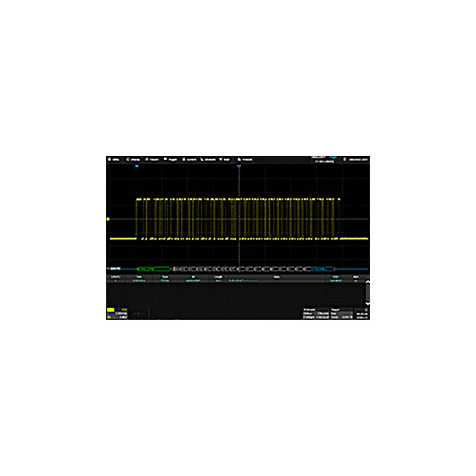Select the yellow channel 1 ground level indicator
The height and width of the screenshot is (476, 476).
[108, 219]
